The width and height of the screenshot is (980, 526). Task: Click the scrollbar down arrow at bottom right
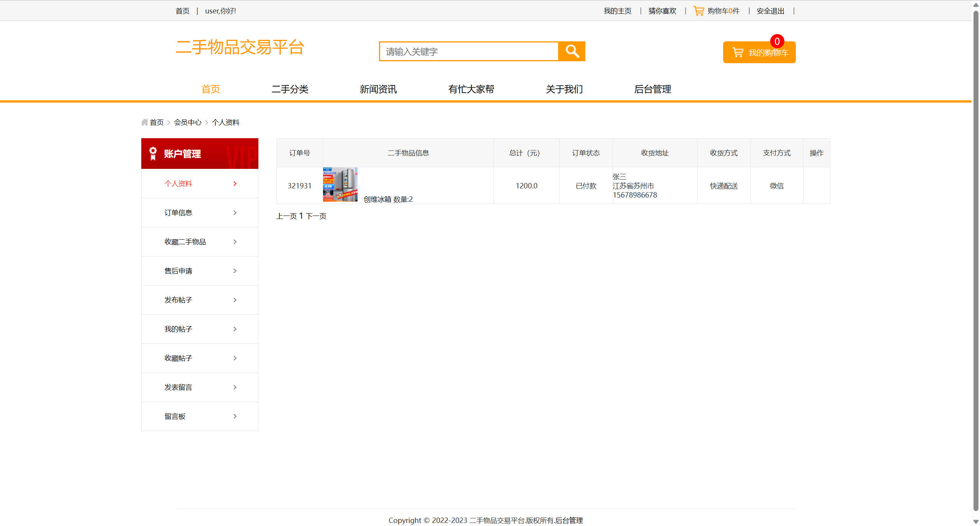coord(975,521)
